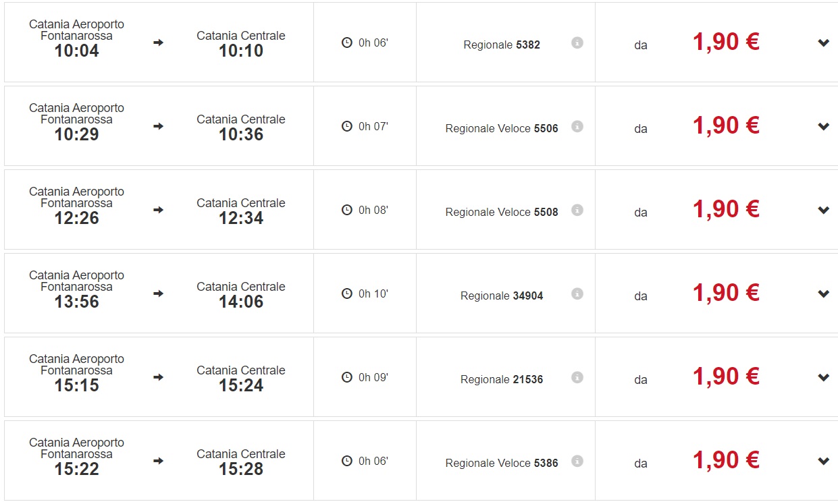Click clock icon of 0h 06' 10:04 train

tap(347, 43)
